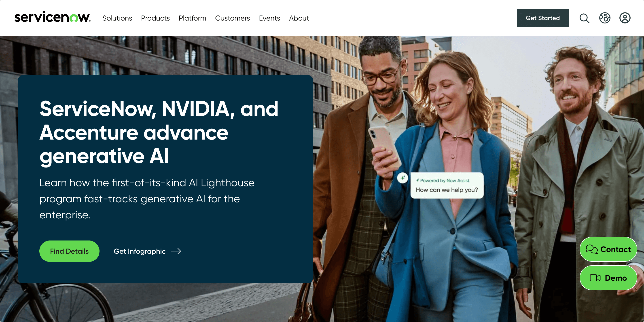
Task: Expand the Products navigation dropdown
Action: (x=155, y=18)
